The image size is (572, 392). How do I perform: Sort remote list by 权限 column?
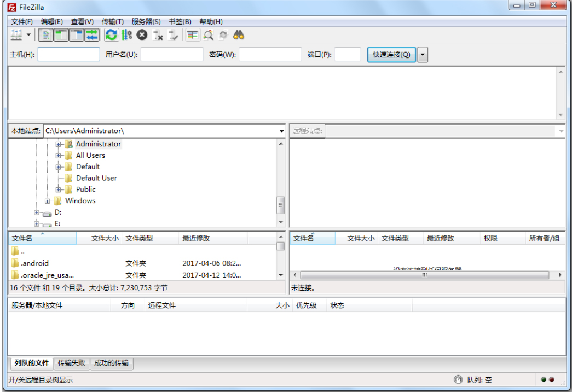click(502, 238)
